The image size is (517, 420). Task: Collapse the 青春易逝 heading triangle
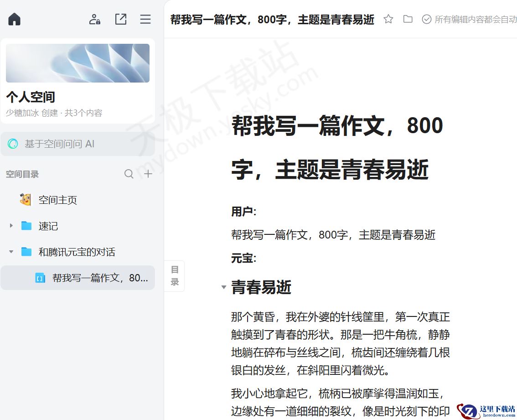click(x=223, y=287)
